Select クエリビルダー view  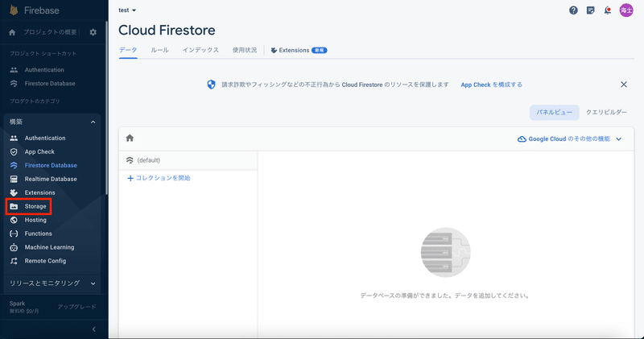(607, 112)
